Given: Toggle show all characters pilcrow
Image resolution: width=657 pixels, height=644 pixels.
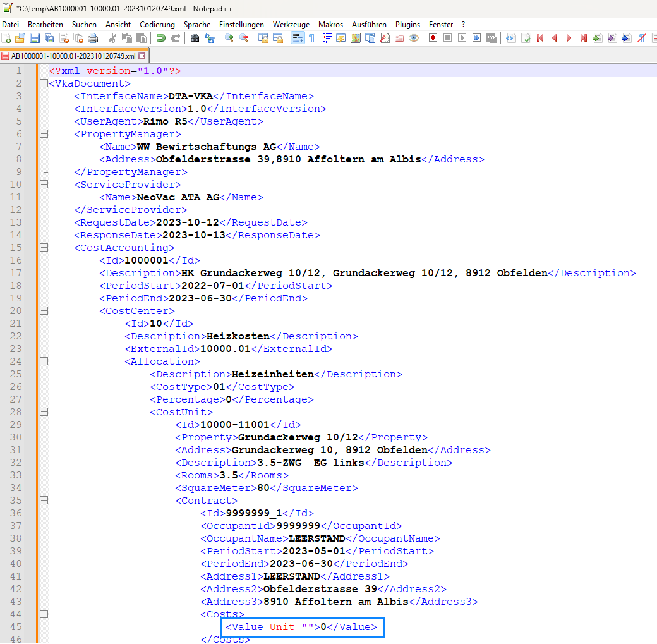Looking at the screenshot, I should tap(311, 39).
